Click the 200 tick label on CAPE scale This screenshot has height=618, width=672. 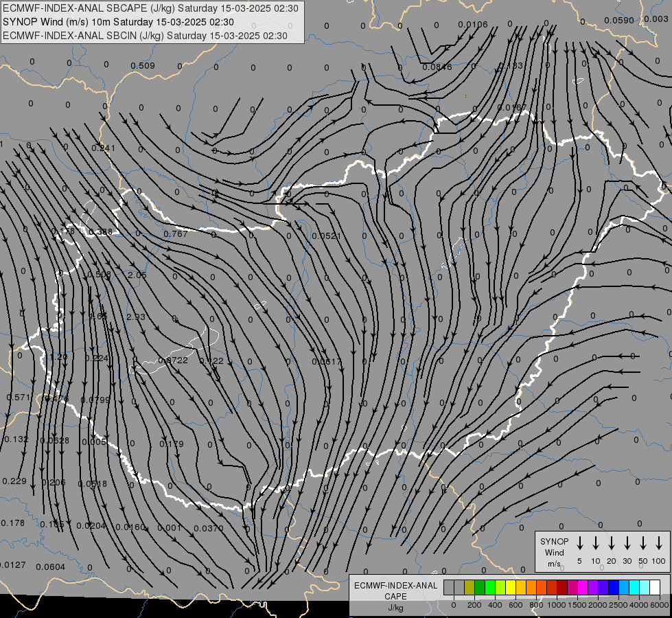click(x=474, y=605)
